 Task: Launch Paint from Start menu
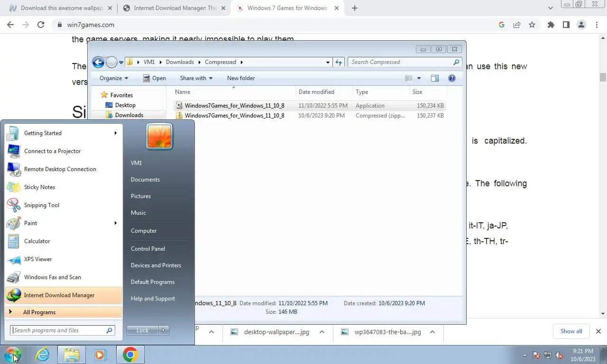[63, 223]
